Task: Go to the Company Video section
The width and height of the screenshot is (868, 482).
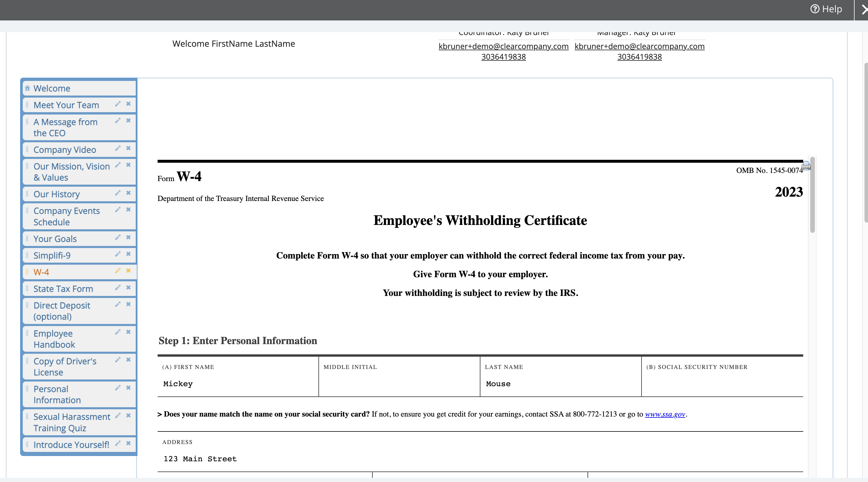Action: [65, 150]
